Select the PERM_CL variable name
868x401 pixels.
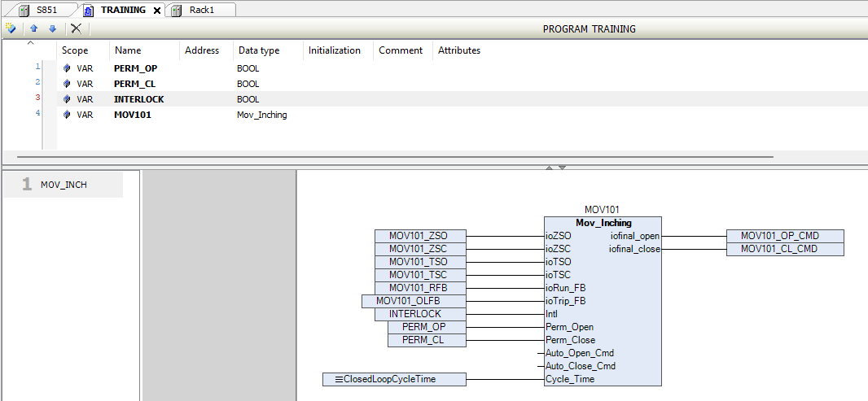tap(134, 84)
